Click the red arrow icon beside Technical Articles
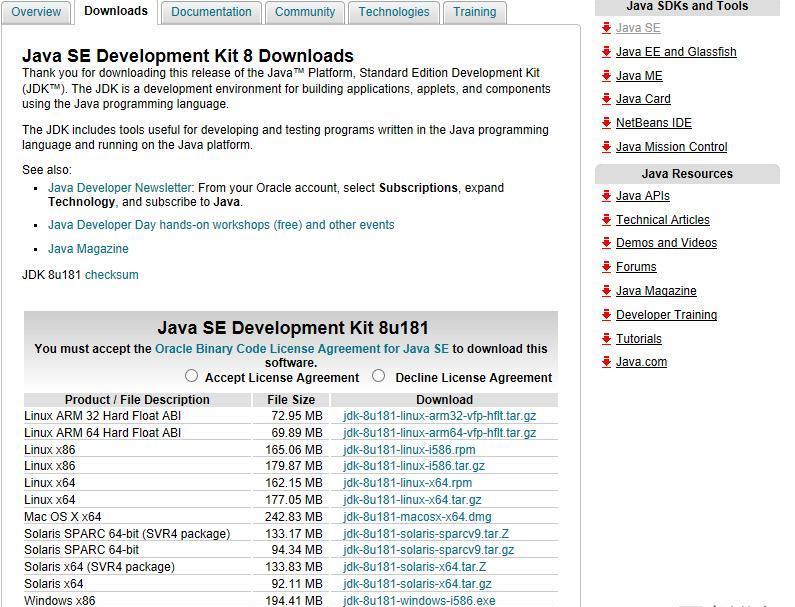 click(606, 220)
